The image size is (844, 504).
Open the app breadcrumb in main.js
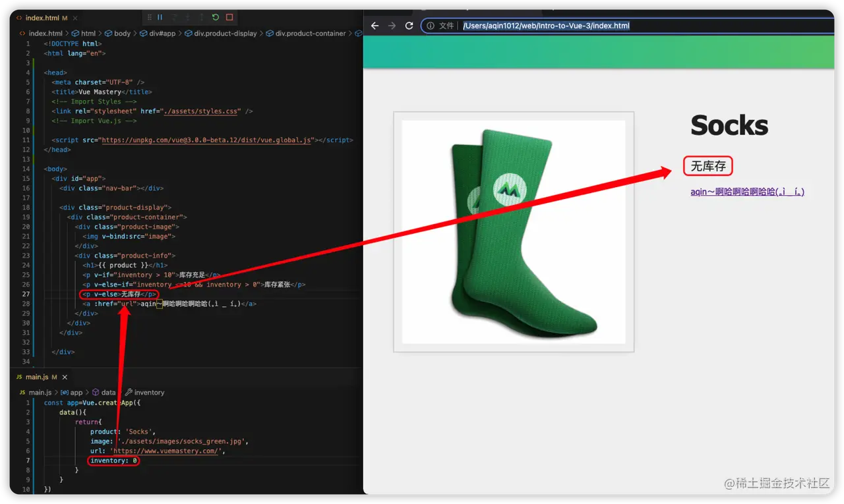71,392
